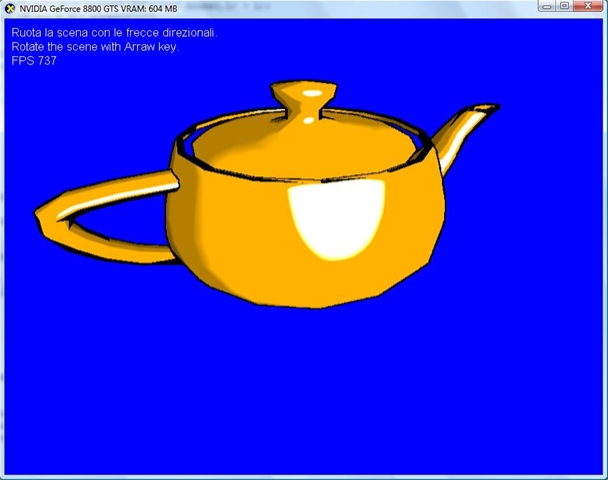Close the teapot demo window
The image size is (608, 480).
588,6
